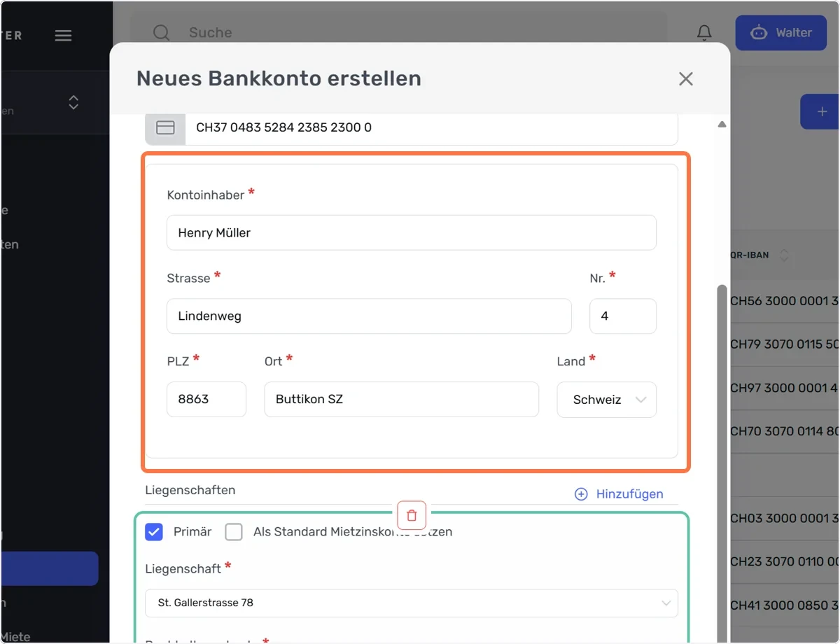
Task: Click the PLZ field 8863
Action: pos(206,400)
